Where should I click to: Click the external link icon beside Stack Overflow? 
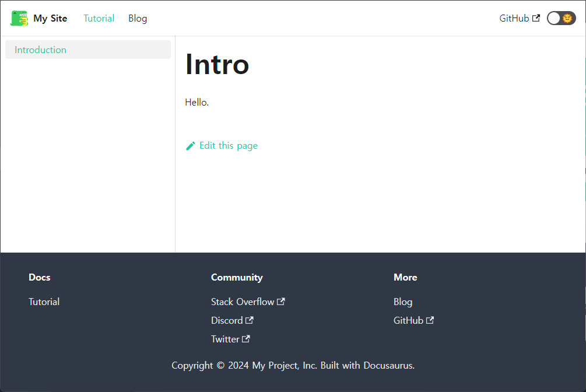click(x=281, y=301)
